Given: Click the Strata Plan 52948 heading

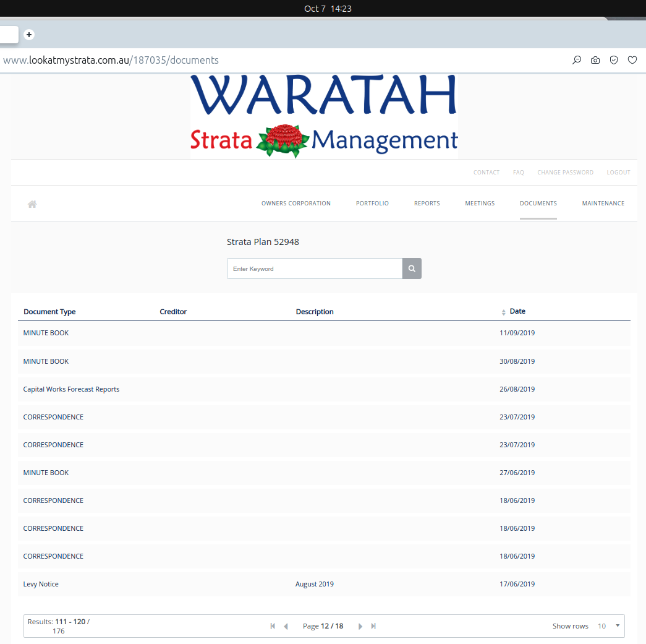Looking at the screenshot, I should [x=263, y=242].
